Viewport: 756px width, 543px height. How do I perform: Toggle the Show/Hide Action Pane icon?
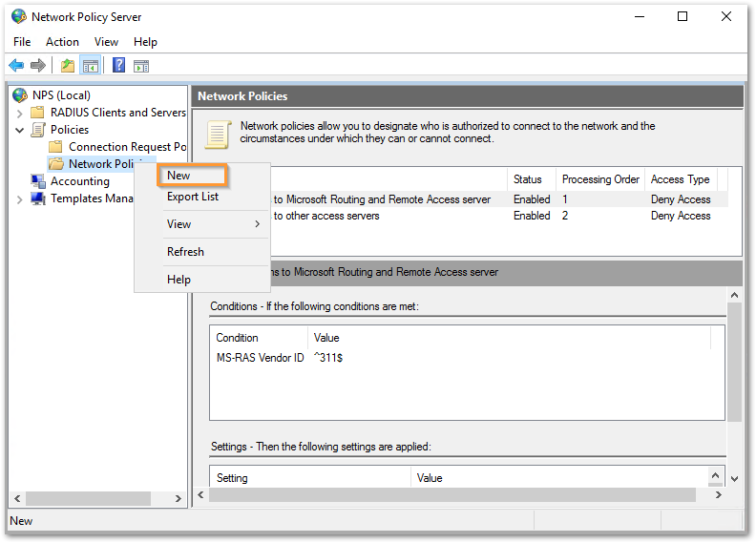(141, 66)
